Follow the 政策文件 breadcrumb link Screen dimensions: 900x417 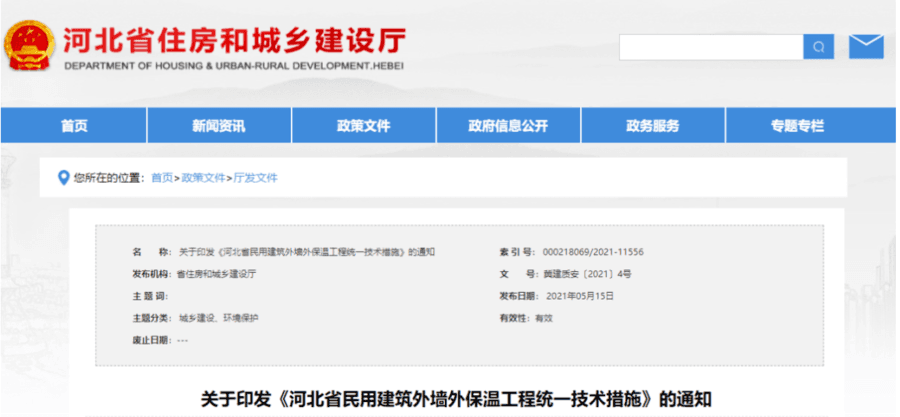(x=203, y=178)
